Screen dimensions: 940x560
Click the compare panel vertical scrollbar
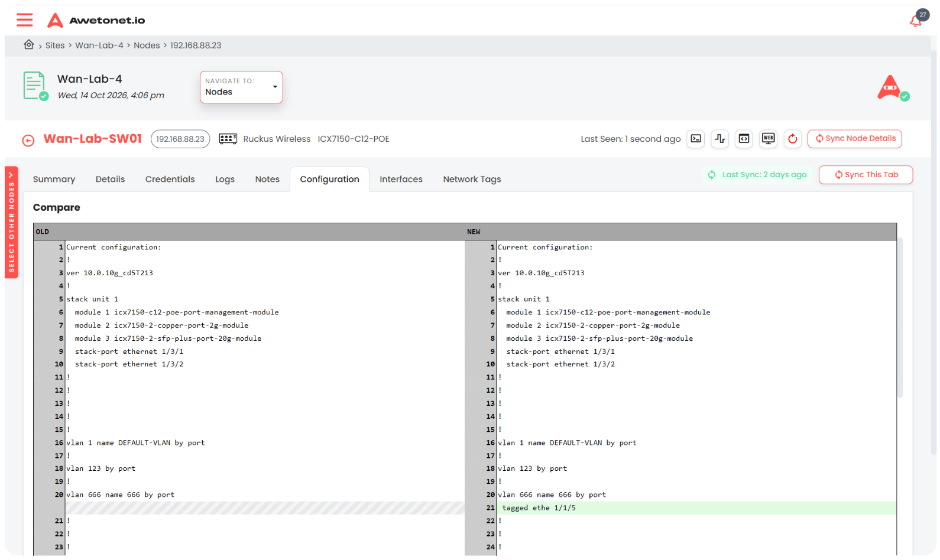tap(900, 318)
